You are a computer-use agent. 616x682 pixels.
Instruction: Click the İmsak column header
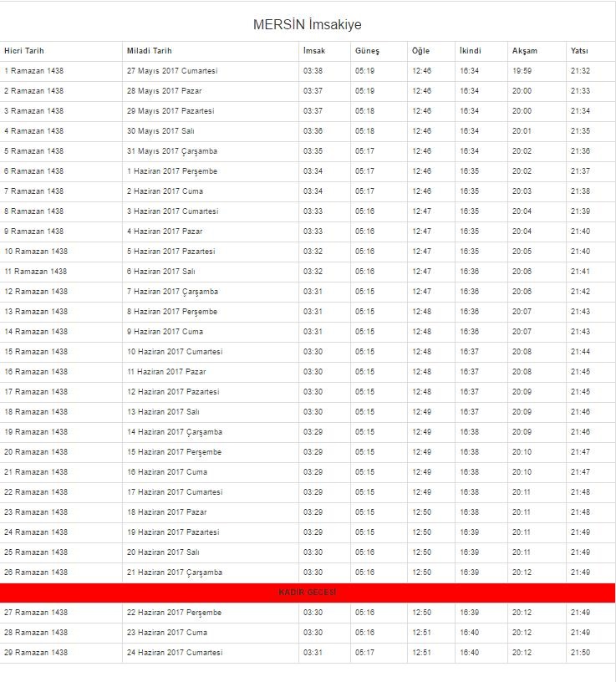point(314,51)
